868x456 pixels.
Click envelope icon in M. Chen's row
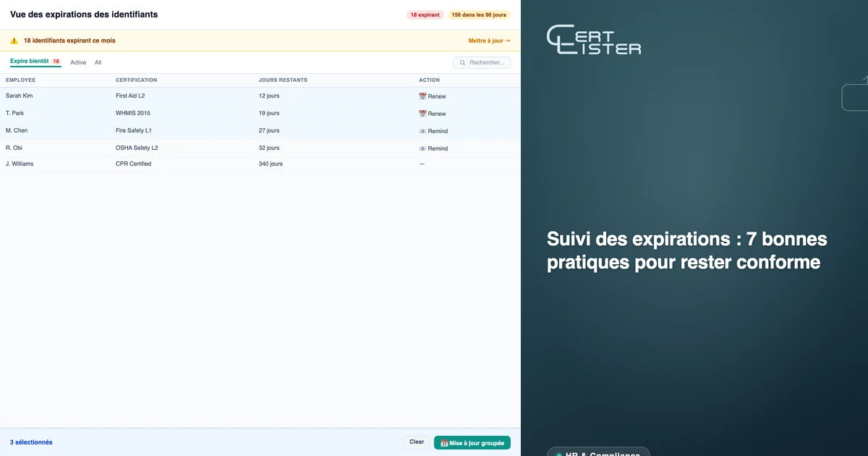click(423, 131)
